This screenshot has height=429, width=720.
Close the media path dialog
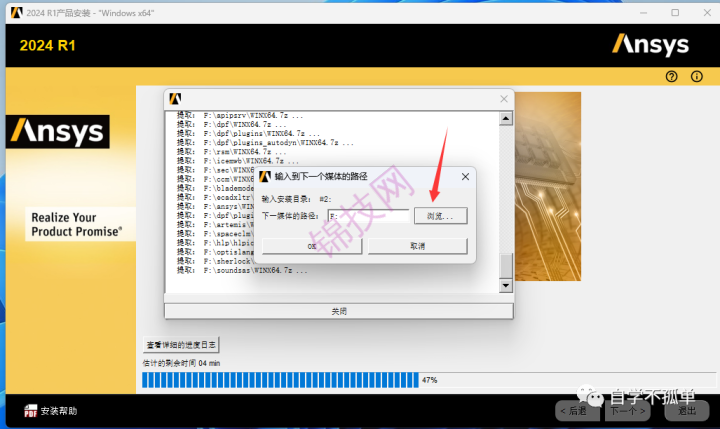coord(465,176)
